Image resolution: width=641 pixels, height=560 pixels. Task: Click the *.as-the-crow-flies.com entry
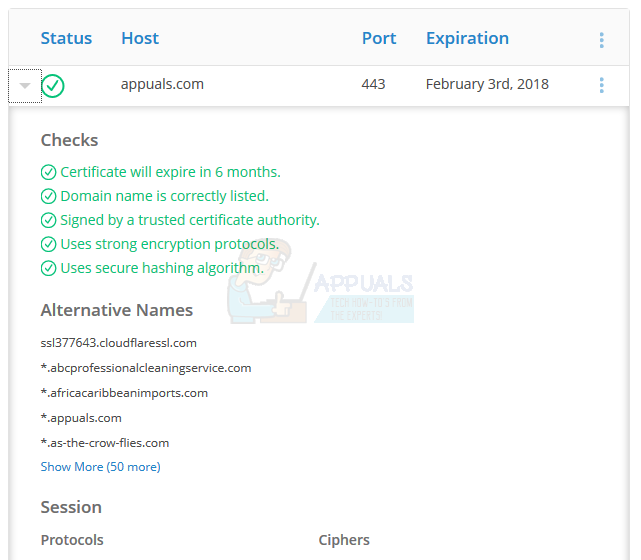pos(105,443)
